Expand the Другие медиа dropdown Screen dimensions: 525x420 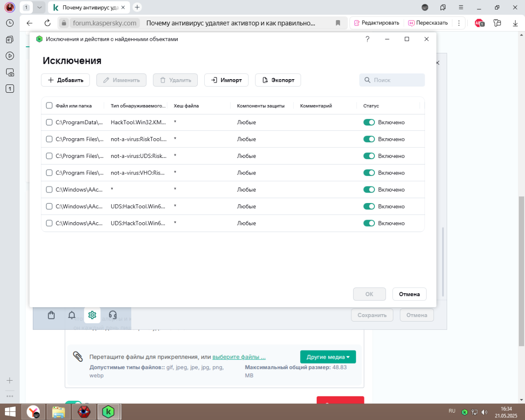click(x=328, y=357)
